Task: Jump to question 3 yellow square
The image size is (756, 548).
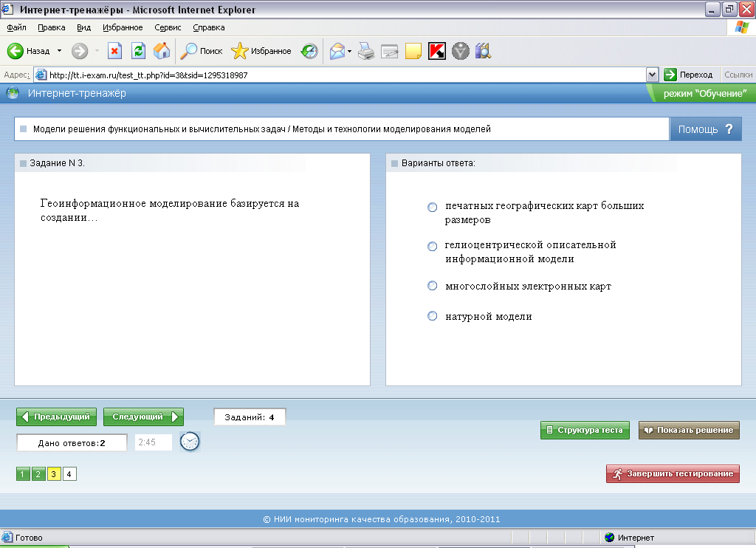Action: (x=53, y=473)
